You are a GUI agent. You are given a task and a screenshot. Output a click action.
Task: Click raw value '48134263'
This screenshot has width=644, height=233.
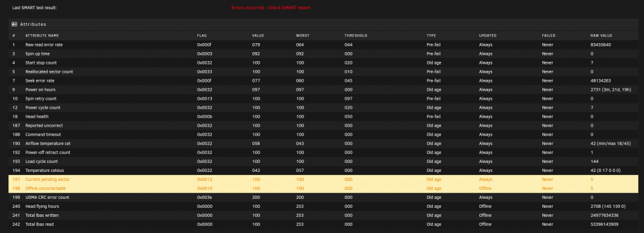click(600, 81)
